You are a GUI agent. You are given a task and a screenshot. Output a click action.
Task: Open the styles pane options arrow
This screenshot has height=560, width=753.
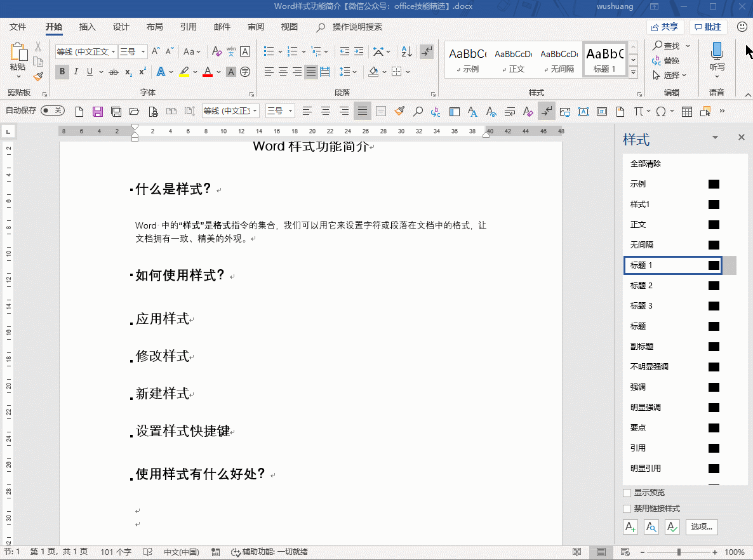click(715, 137)
